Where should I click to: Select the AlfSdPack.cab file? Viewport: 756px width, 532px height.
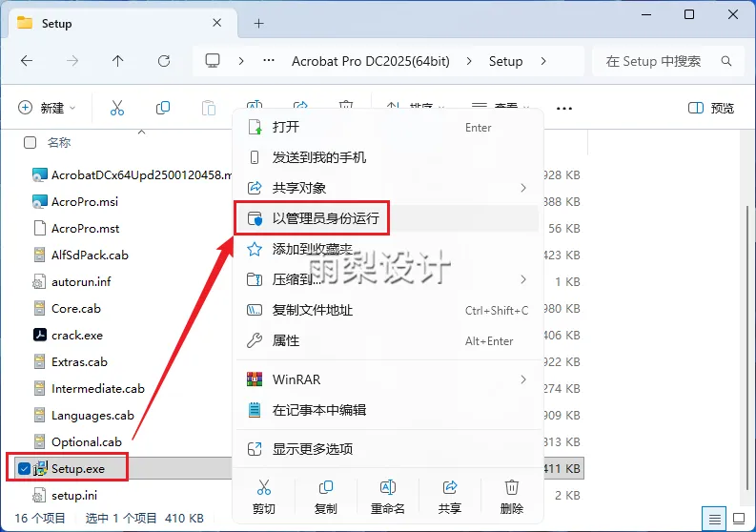(80, 255)
